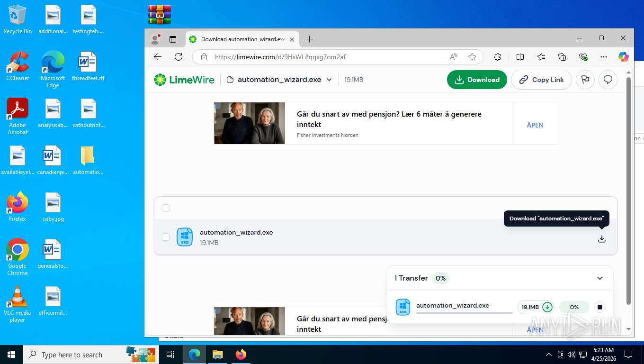Screen dimensions: 644x364
Task: Collapse the 1 Transfer panel chevron
Action: tap(600, 278)
